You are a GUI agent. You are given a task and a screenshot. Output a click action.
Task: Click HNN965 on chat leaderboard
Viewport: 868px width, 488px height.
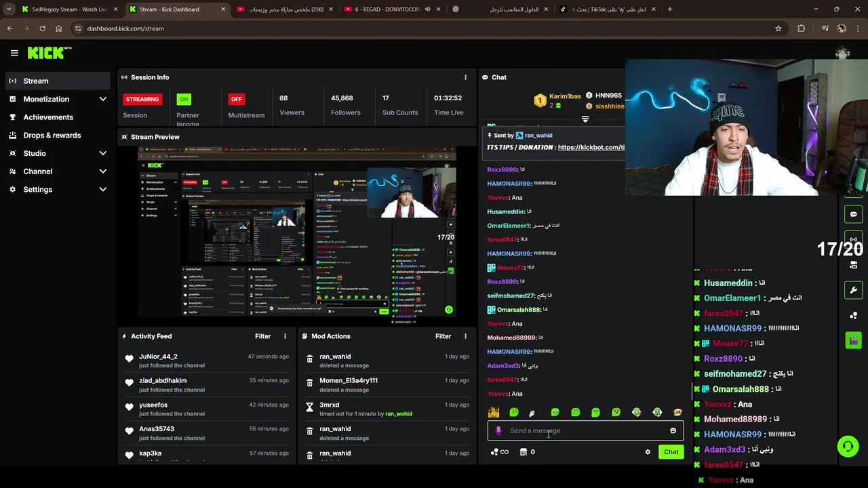(608, 96)
